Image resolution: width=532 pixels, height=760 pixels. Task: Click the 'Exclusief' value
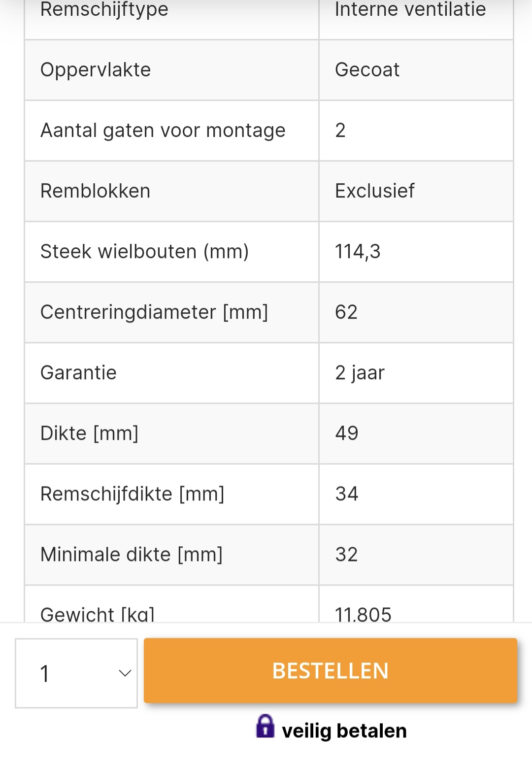[374, 191]
